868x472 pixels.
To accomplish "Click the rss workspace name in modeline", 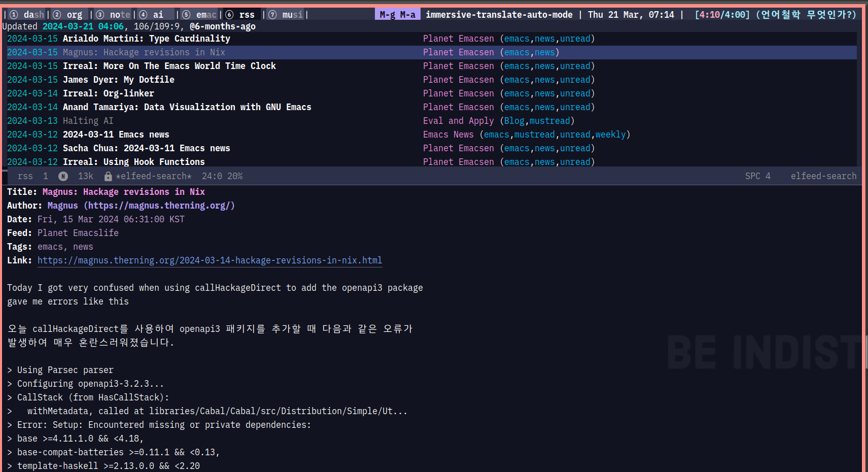I will [x=25, y=176].
